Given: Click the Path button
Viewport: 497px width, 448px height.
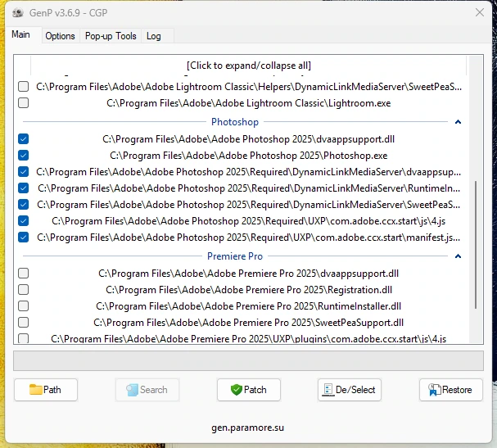Looking at the screenshot, I should coord(46,390).
